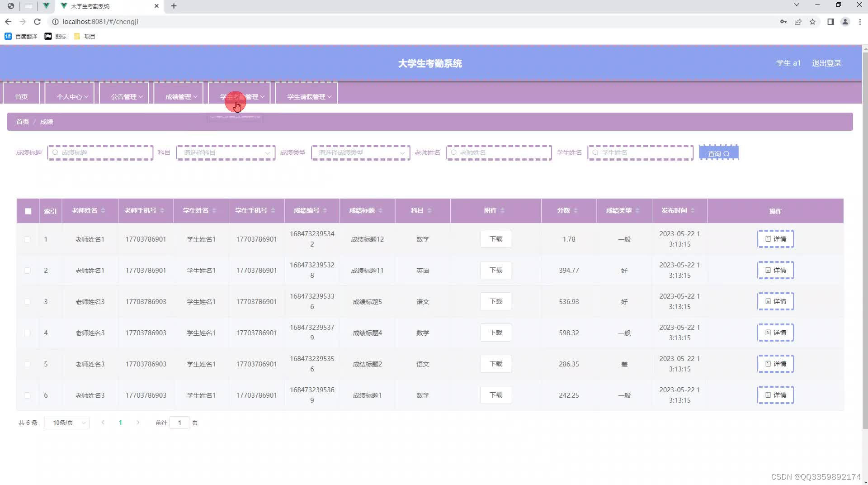The image size is (868, 485).
Task: Open 图标 bookmark
Action: tap(56, 36)
